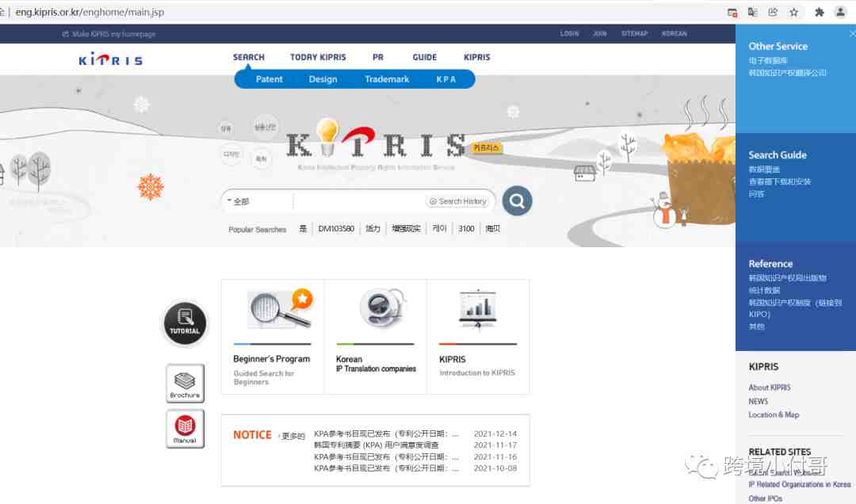The image size is (856, 504).
Task: Open the KIPRIS Introduction chart card
Action: [x=478, y=337]
